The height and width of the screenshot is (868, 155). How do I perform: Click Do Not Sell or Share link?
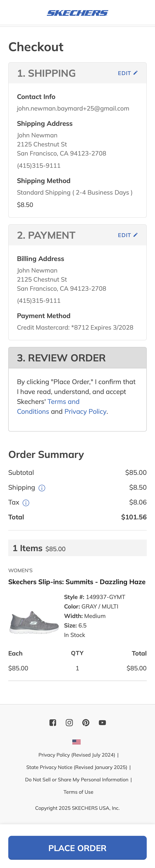[77, 780]
